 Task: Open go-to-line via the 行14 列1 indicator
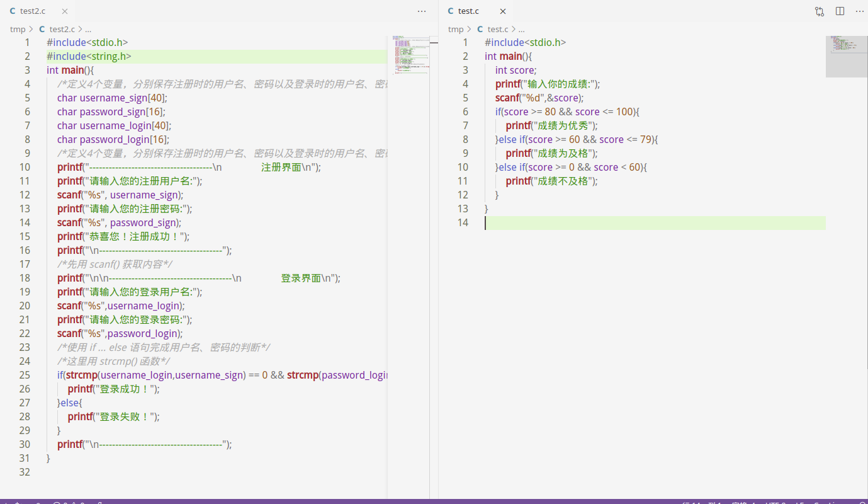700,502
